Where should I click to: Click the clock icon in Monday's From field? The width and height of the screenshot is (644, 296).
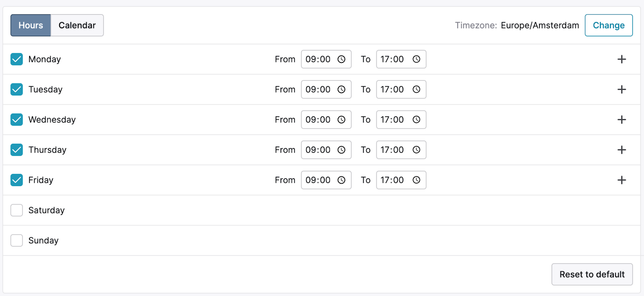(341, 59)
